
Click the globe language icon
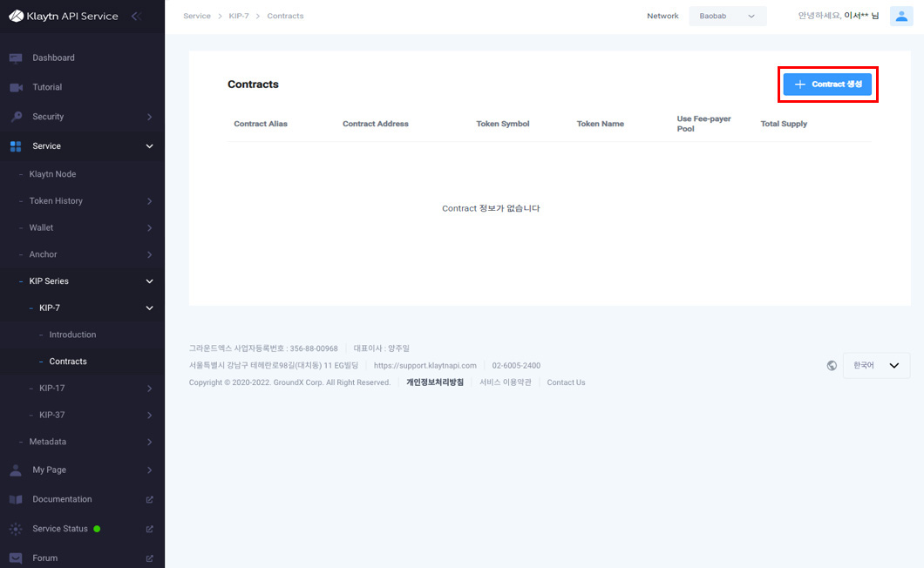coord(832,365)
